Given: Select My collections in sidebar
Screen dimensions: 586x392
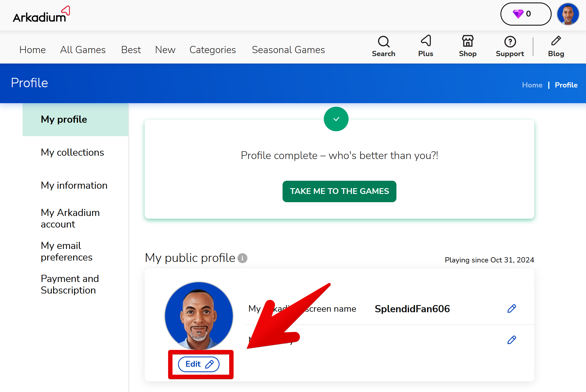Looking at the screenshot, I should 72,152.
